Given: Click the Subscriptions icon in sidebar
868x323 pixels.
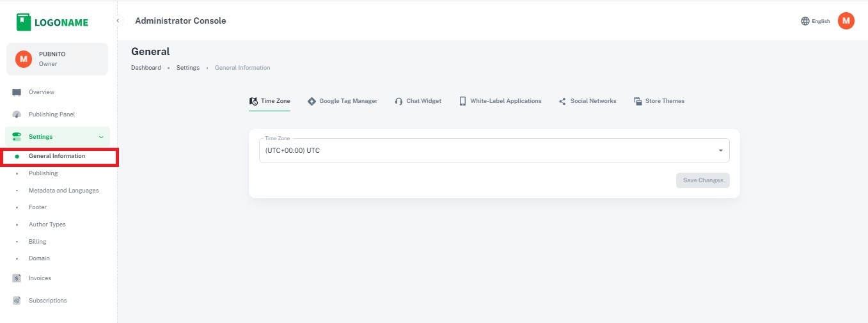Looking at the screenshot, I should tap(17, 301).
